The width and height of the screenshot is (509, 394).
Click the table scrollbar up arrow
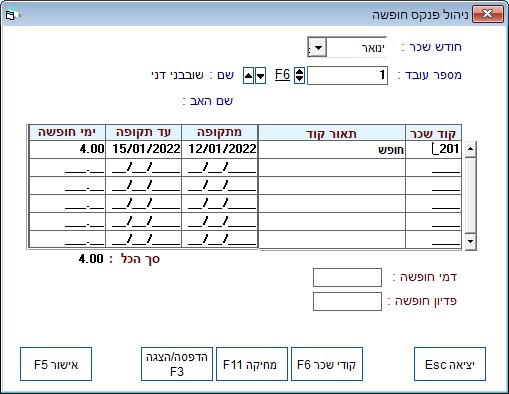pos(470,149)
